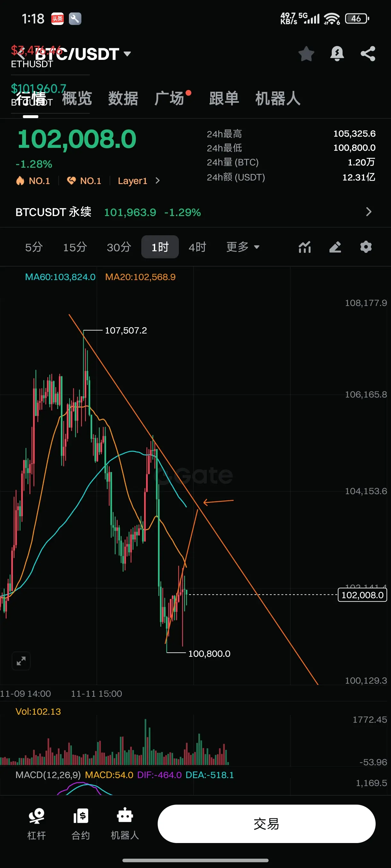Image resolution: width=391 pixels, height=868 pixels.
Task: Expand Layer1 category tags chevron
Action: [158, 181]
